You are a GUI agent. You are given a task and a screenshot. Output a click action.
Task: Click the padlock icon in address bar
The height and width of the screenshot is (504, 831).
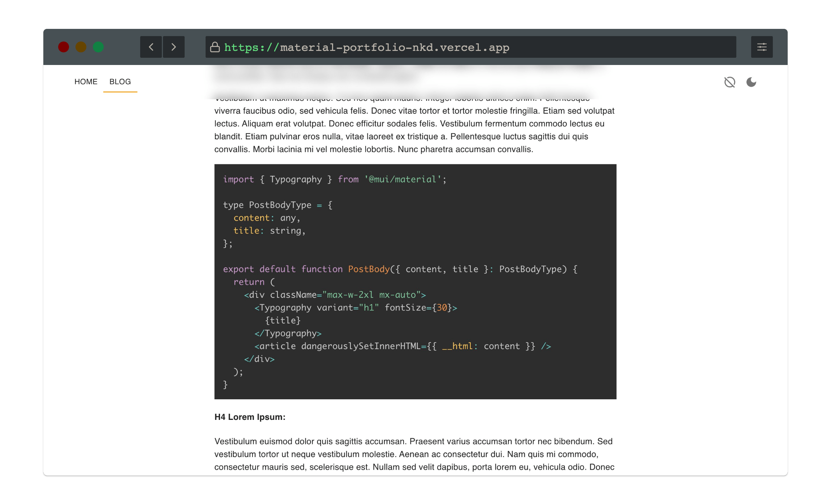pyautogui.click(x=215, y=47)
